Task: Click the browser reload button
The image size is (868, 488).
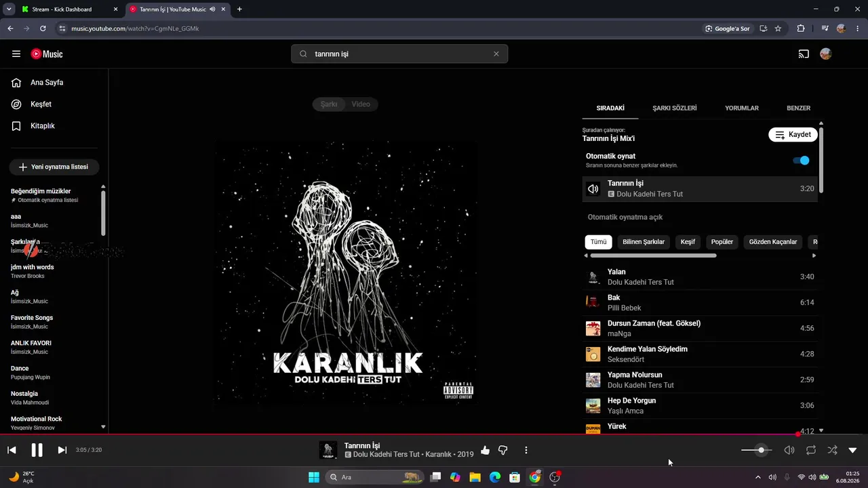Action: [43, 28]
